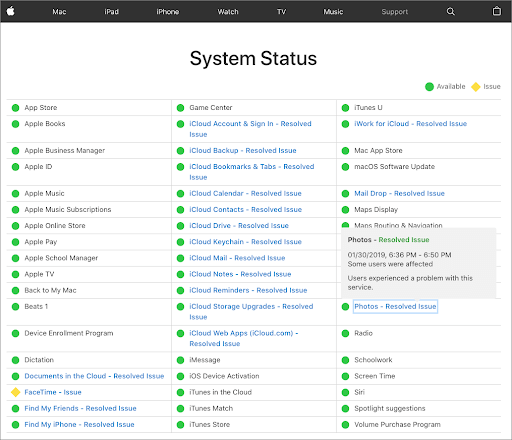The width and height of the screenshot is (512, 440).
Task: Click green dot beside Screen Time
Action: (x=345, y=376)
